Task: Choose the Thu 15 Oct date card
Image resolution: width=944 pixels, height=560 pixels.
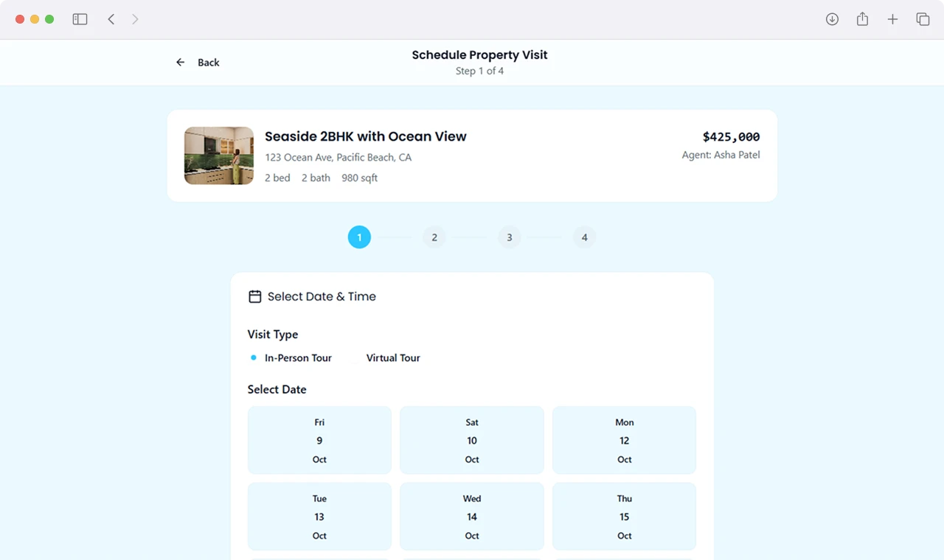Action: (624, 517)
